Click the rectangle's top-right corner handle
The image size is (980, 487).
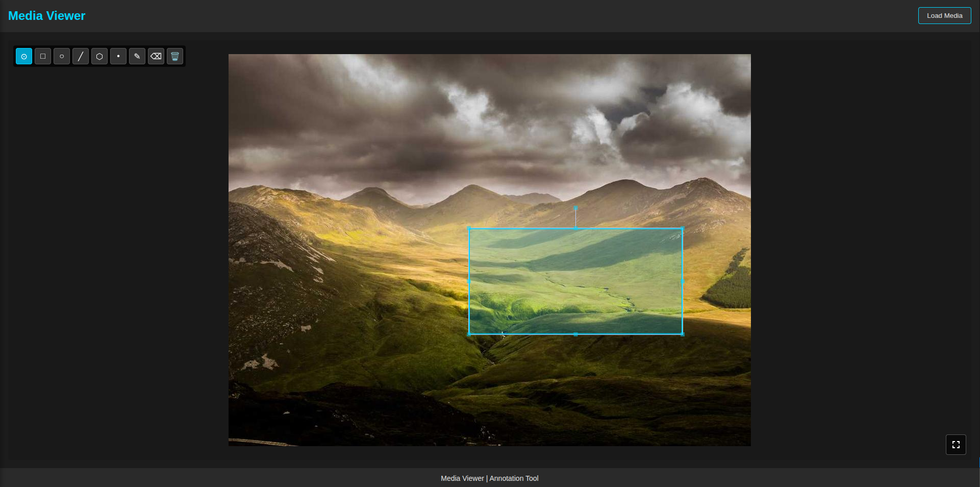click(682, 229)
